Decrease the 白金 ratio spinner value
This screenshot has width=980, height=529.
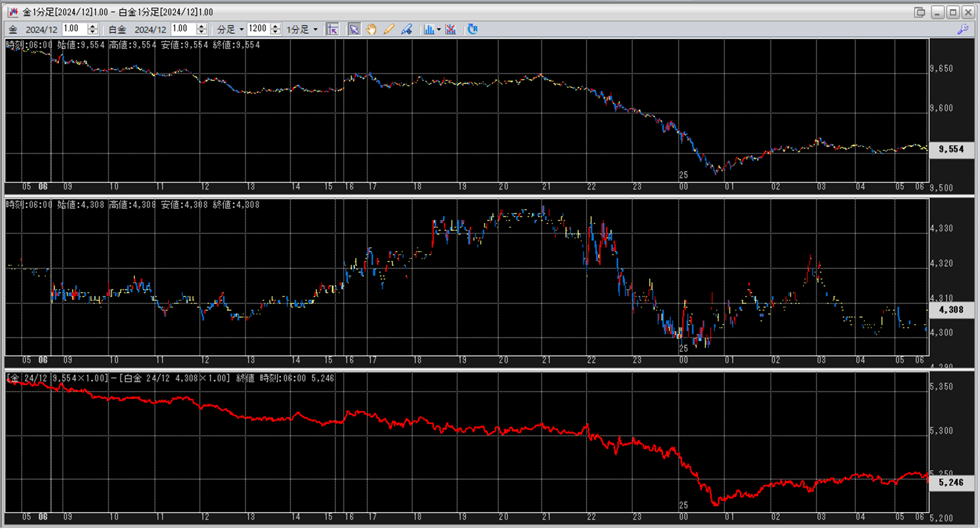(202, 32)
